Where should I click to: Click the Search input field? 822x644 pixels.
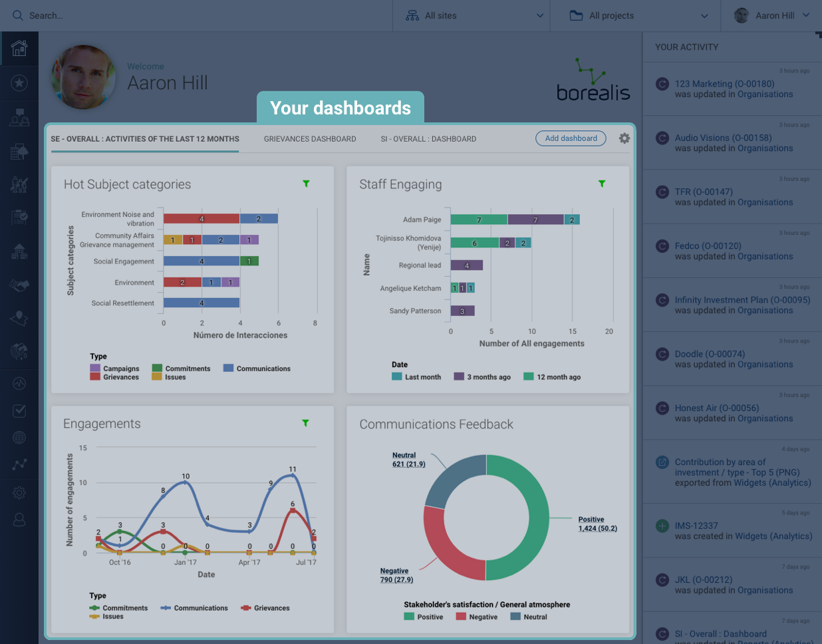tap(200, 16)
